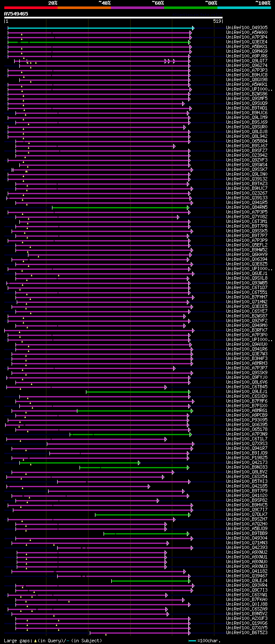Select hit label UniRef100_O49304
This screenshot has width=275, height=644.
coord(246,538)
